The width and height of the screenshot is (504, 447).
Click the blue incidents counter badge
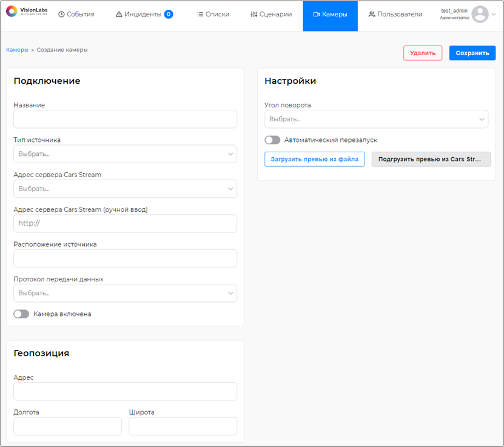point(169,14)
